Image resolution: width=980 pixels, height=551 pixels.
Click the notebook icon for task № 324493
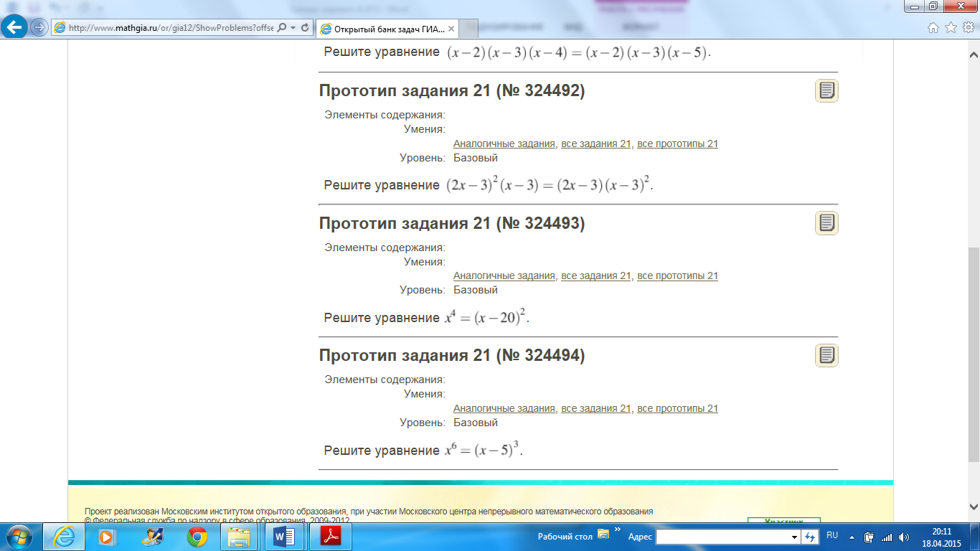[826, 223]
